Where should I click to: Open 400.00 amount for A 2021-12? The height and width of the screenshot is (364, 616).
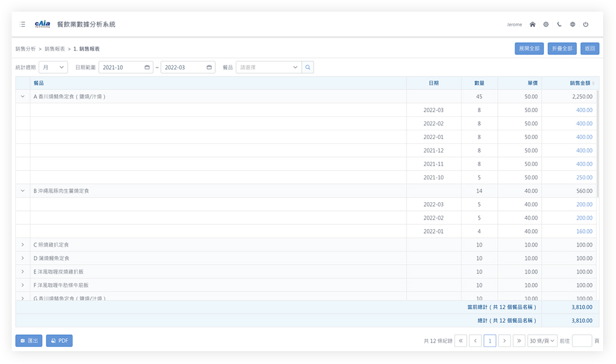pos(584,151)
